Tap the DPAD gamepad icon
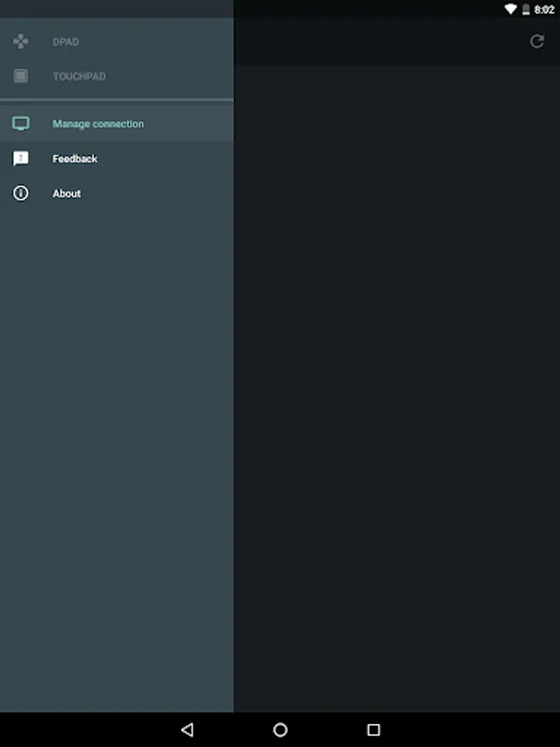Screen dimensions: 560x747 click(x=21, y=41)
